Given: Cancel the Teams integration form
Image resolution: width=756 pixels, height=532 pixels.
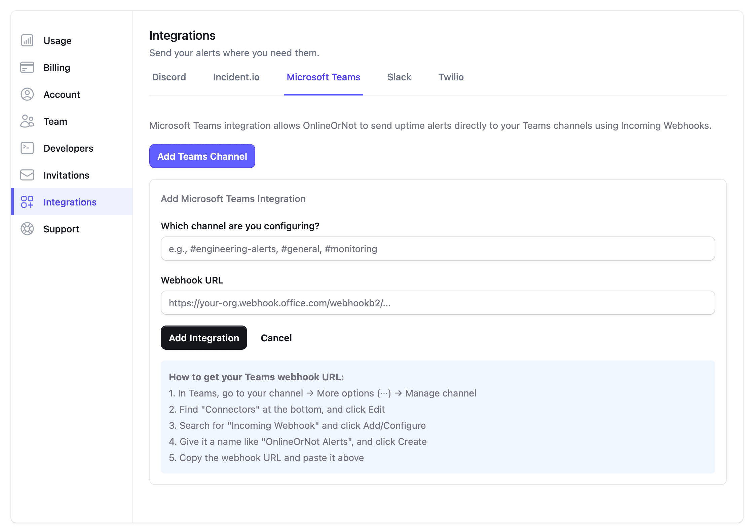Looking at the screenshot, I should 276,338.
